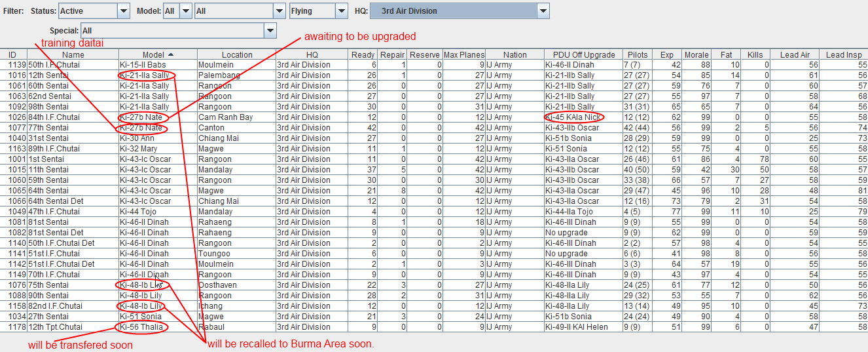Select the 70th I.F.Chutai name cell

pos(73,275)
